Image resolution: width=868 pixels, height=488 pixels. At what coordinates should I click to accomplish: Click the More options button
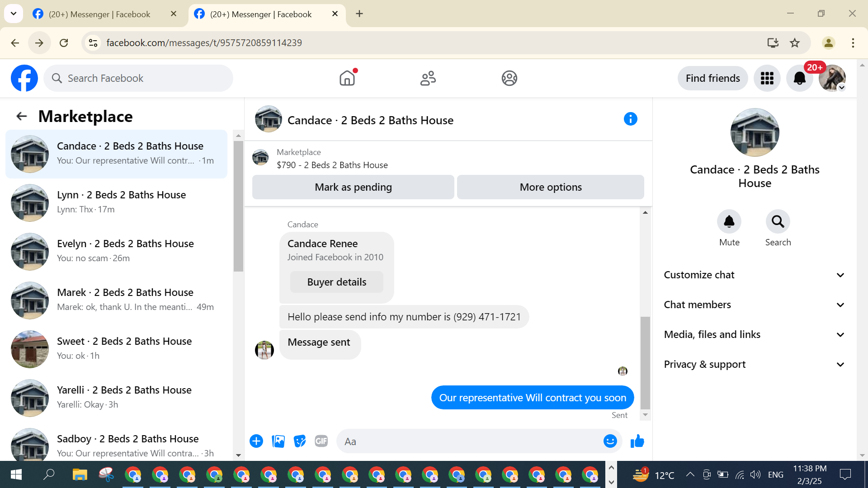pos(551,187)
